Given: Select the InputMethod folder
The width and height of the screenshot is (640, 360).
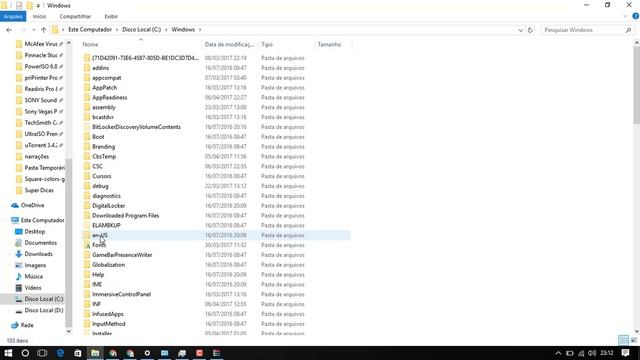Looking at the screenshot, I should [x=109, y=324].
